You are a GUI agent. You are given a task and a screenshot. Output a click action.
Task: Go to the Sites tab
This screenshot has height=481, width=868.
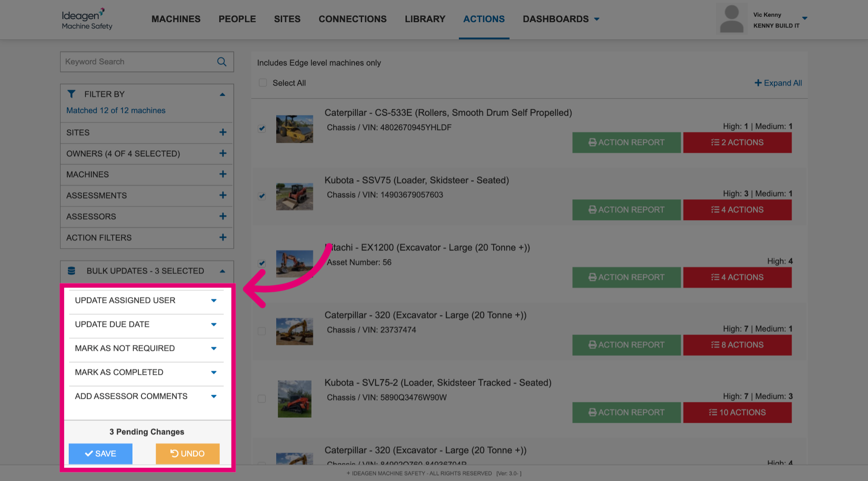tap(287, 19)
